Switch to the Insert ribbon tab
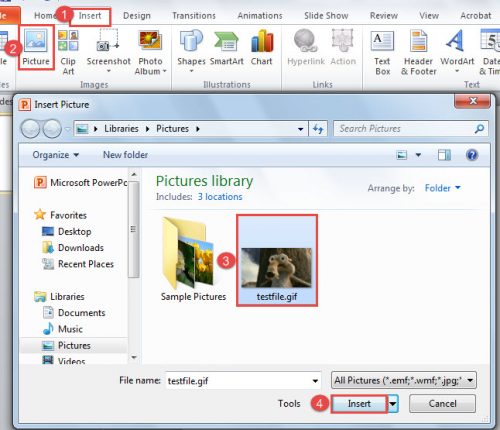The width and height of the screenshot is (500, 430). pos(90,16)
